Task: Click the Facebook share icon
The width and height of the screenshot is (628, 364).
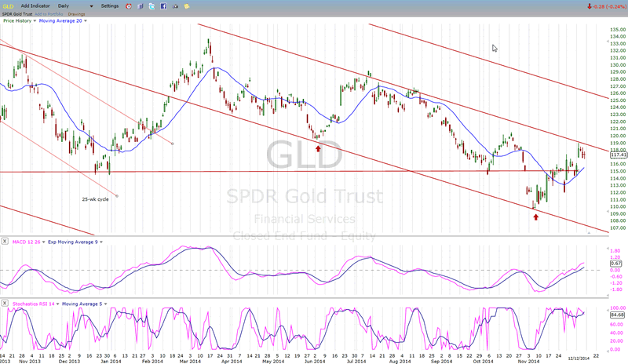Action: [x=162, y=5]
